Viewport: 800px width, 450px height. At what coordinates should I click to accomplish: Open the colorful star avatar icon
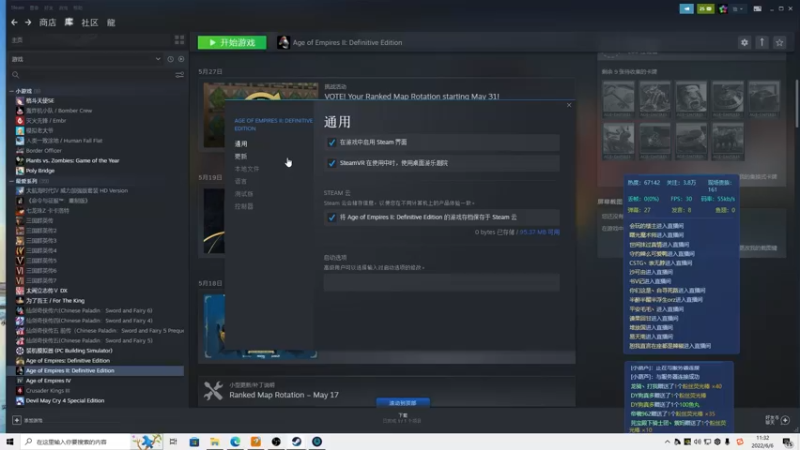click(x=723, y=9)
